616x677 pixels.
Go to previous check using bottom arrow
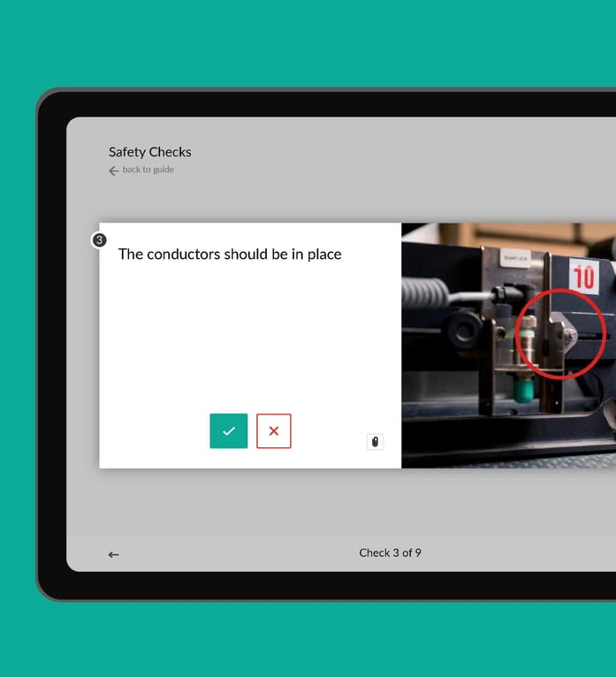pyautogui.click(x=113, y=554)
